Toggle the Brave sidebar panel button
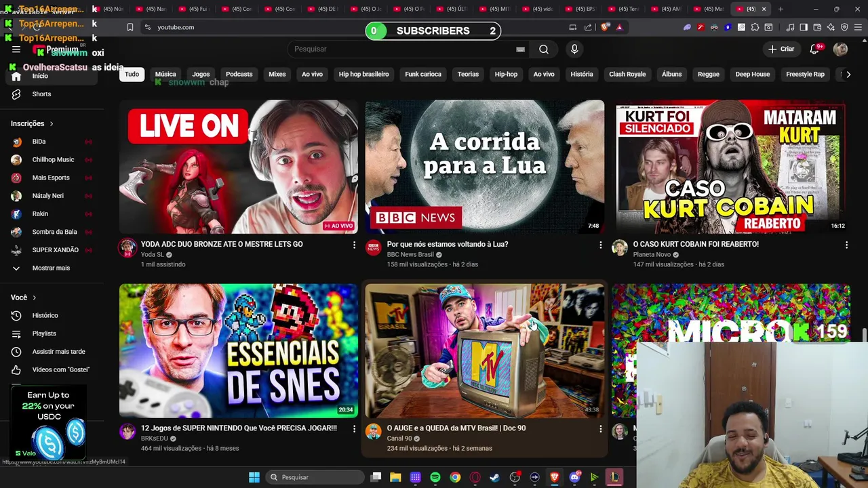 (x=804, y=27)
